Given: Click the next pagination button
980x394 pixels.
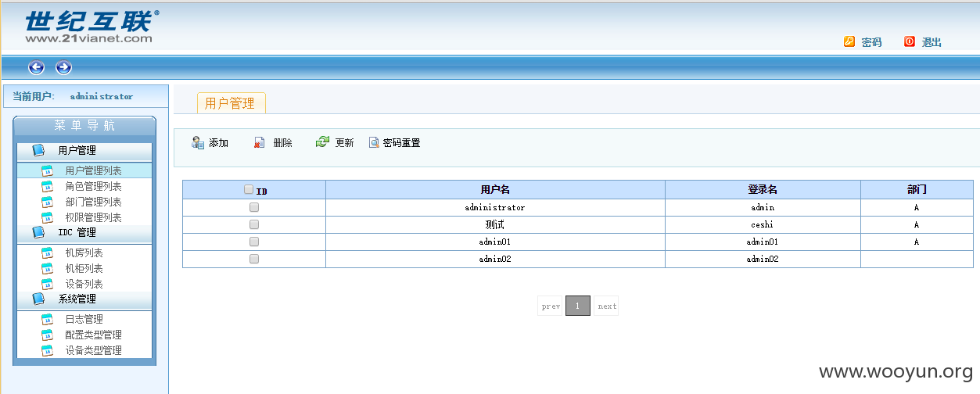Looking at the screenshot, I should (606, 306).
